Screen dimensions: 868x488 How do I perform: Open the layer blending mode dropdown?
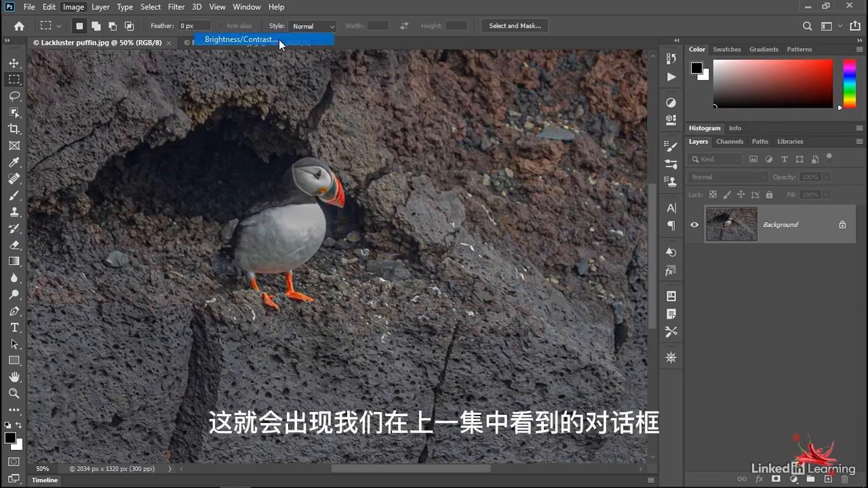[x=726, y=177]
